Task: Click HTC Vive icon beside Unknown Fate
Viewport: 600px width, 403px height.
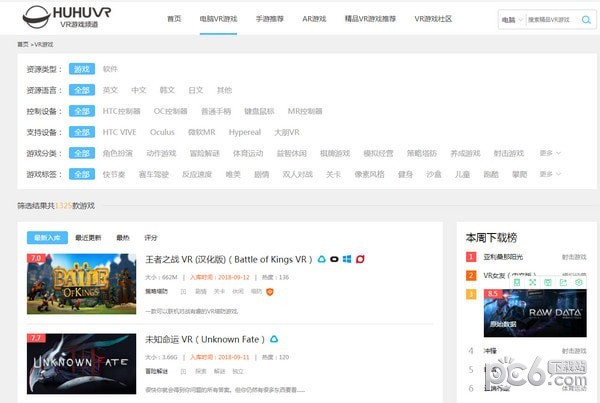Action: click(x=274, y=339)
